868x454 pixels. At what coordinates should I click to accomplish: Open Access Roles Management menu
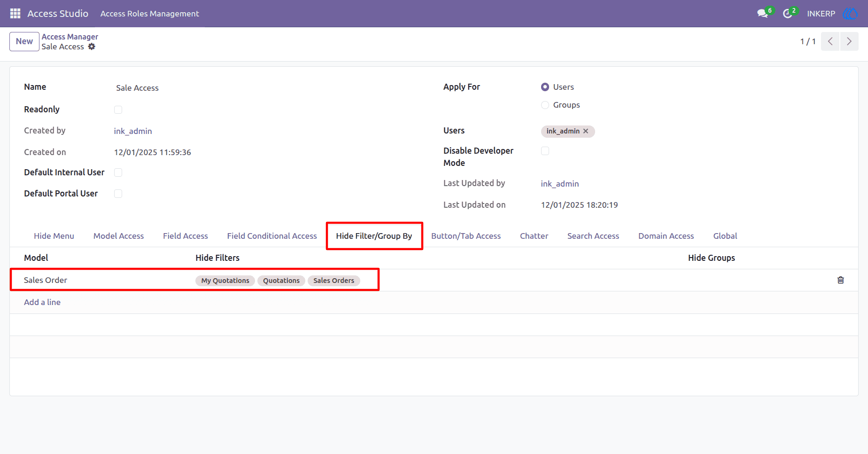(x=150, y=14)
